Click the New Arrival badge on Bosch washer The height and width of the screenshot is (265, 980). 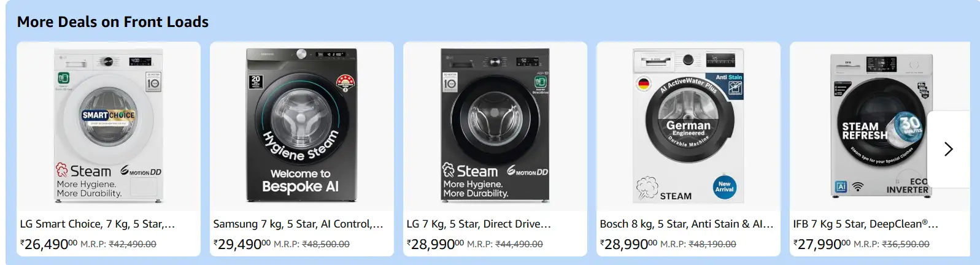(724, 187)
